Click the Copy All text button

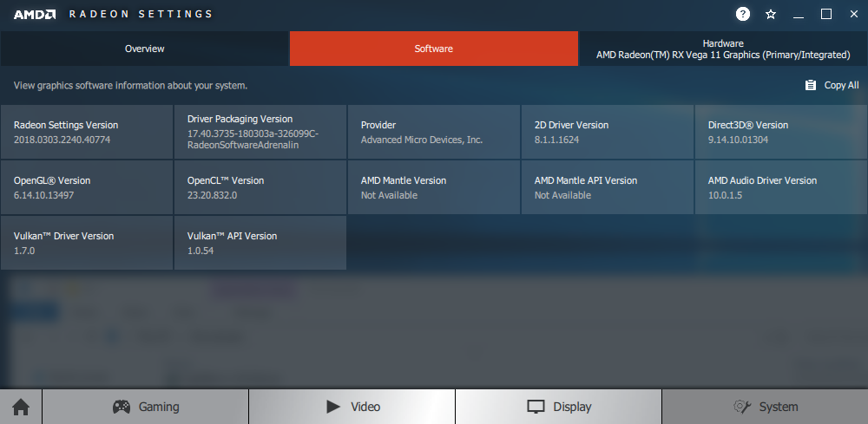pos(841,85)
